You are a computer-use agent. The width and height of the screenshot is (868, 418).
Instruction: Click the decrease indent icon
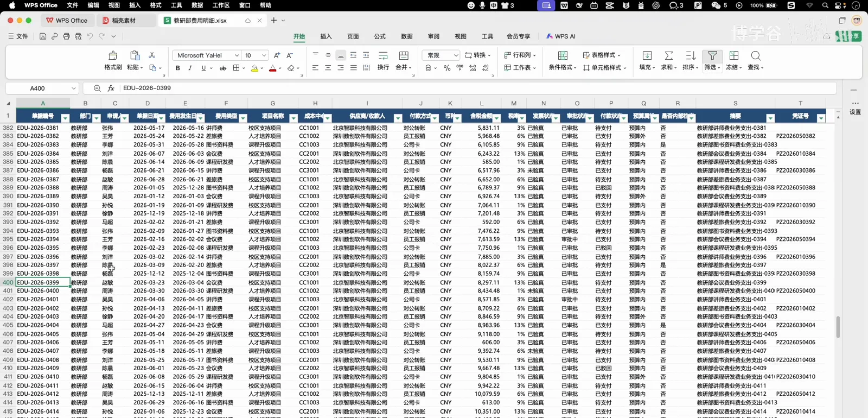point(353,55)
